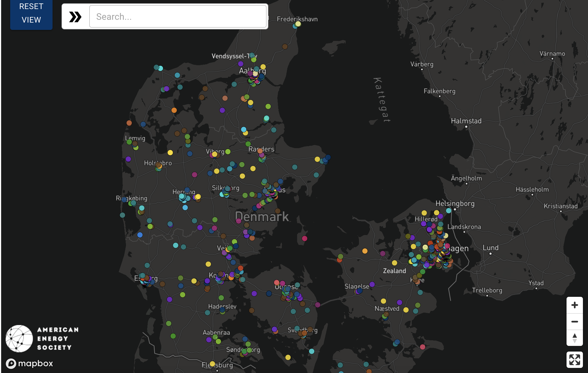Click the orange marker on the coast north of Lemvig

(x=129, y=123)
